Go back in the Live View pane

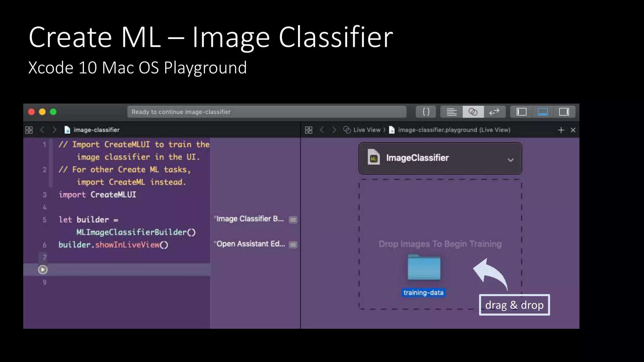322,130
